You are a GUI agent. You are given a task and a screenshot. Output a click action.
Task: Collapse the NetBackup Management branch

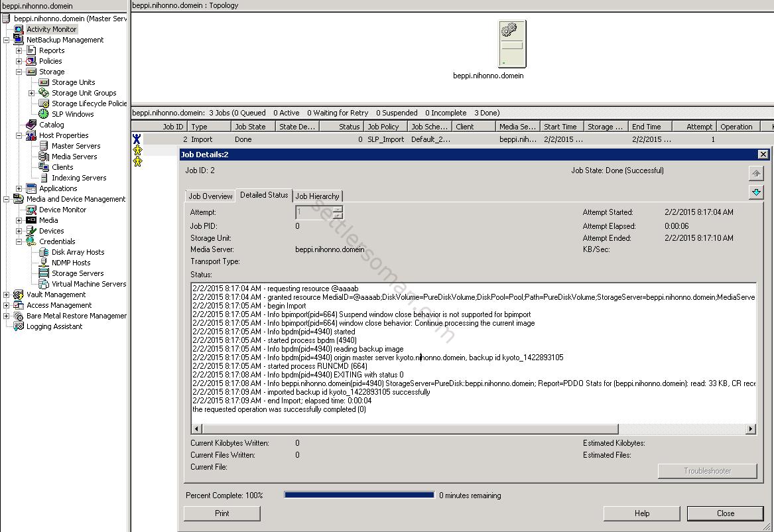pos(5,39)
